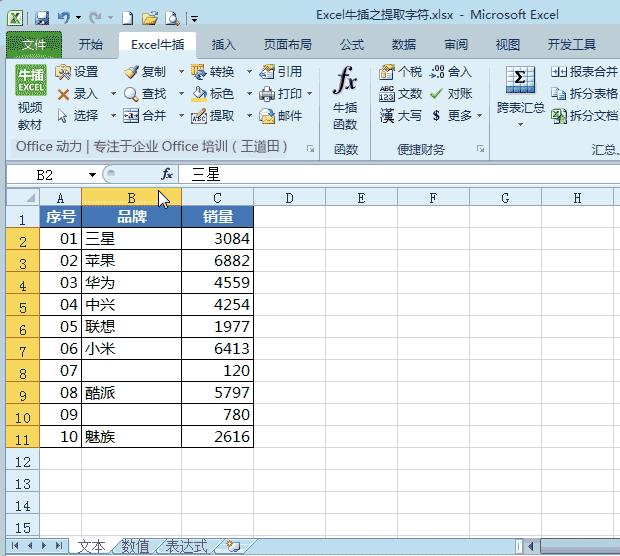The image size is (620, 556).
Task: Expand the Undo history dropdown arrow
Action: [x=78, y=18]
